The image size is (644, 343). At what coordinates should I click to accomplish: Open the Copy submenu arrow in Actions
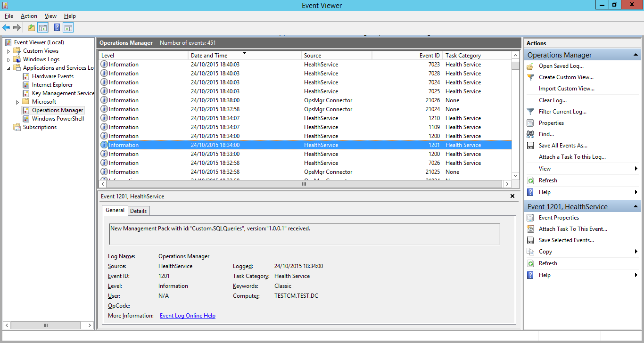(x=636, y=252)
